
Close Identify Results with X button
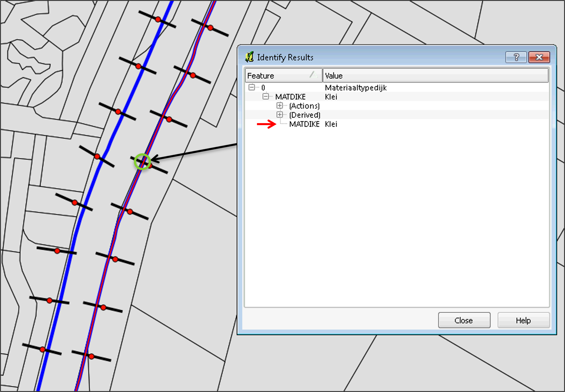539,57
